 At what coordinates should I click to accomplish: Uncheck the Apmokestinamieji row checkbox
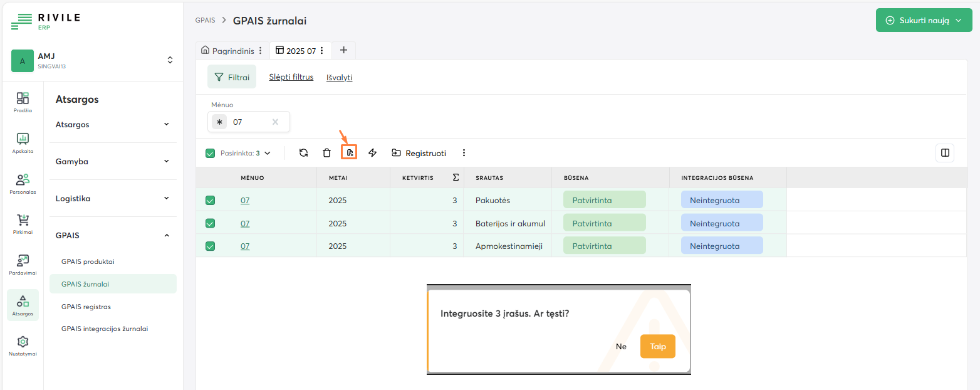tap(211, 246)
